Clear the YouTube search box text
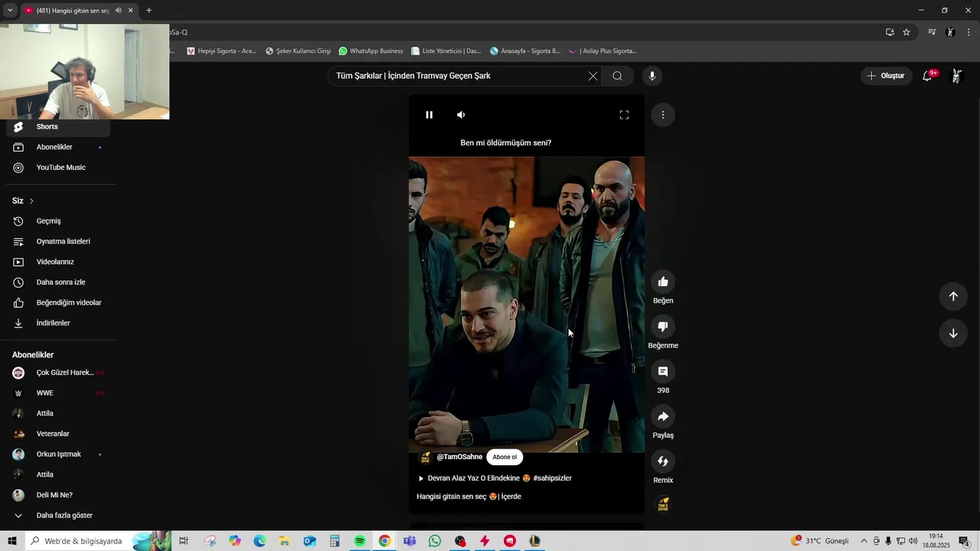 coord(593,76)
